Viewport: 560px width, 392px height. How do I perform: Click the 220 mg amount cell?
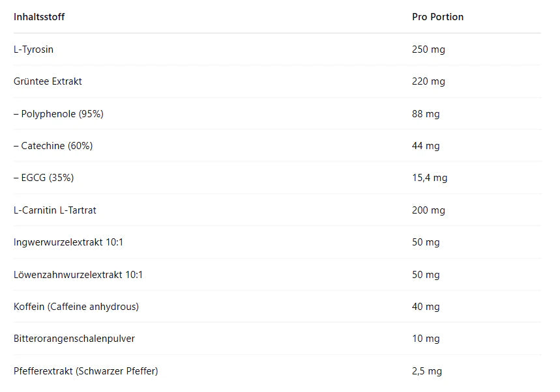coord(428,81)
